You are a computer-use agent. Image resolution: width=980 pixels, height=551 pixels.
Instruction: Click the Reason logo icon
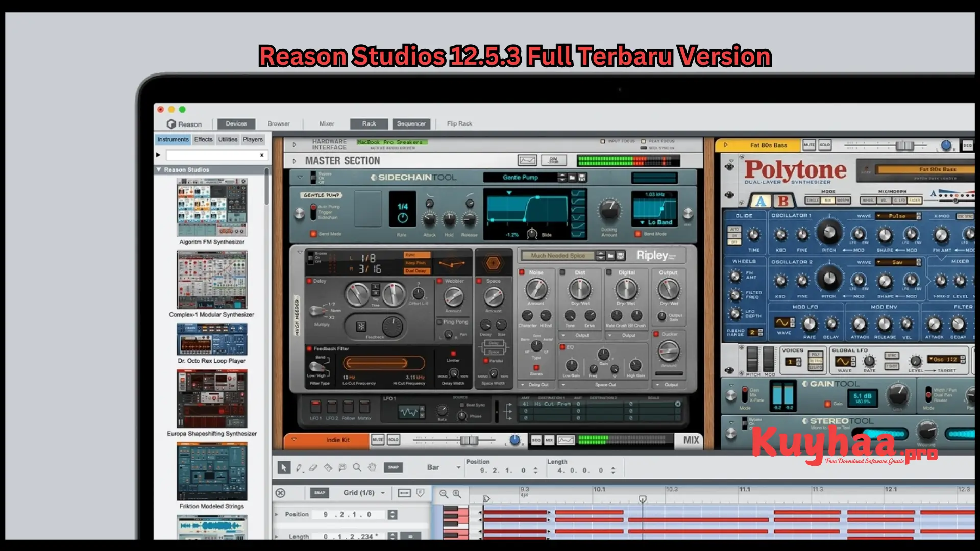pos(171,124)
